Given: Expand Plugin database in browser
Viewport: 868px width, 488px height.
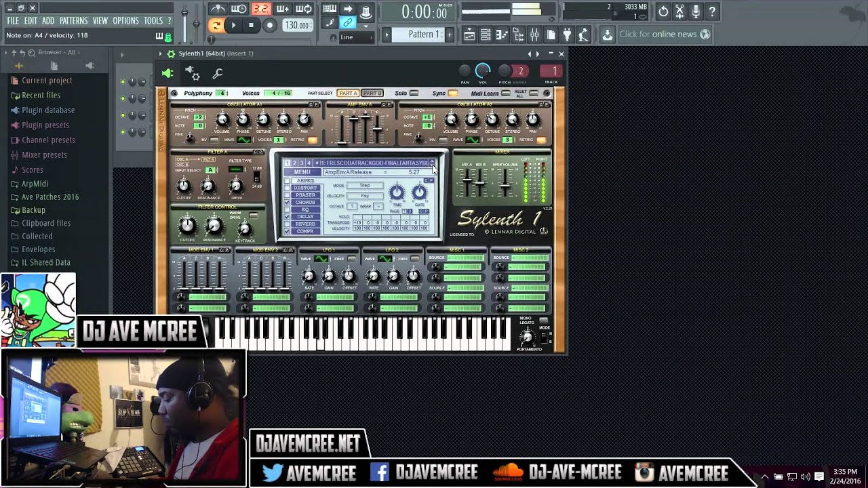Looking at the screenshot, I should 42,110.
